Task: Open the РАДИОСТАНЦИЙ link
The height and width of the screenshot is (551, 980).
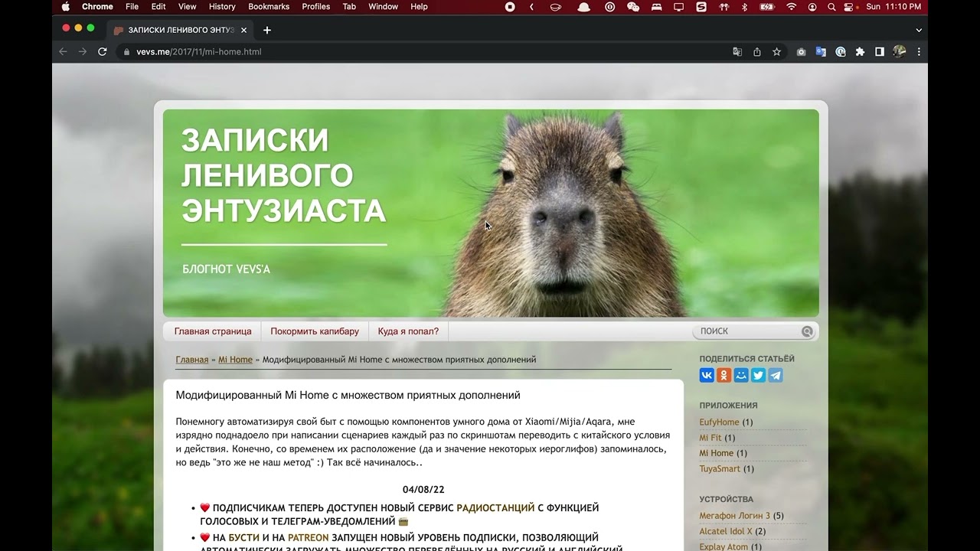Action: 495,507
